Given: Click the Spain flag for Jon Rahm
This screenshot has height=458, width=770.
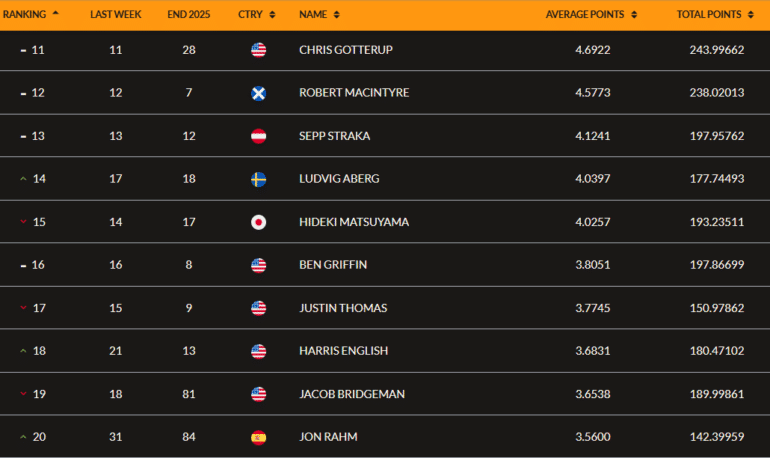Looking at the screenshot, I should pyautogui.click(x=258, y=437).
